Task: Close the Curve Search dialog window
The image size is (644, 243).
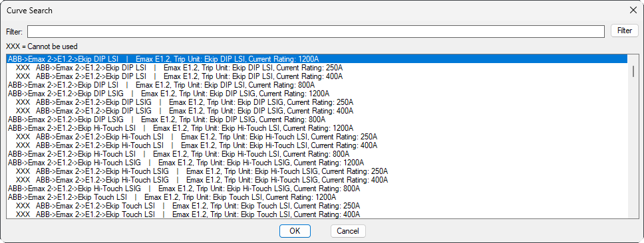Action: pos(633,10)
